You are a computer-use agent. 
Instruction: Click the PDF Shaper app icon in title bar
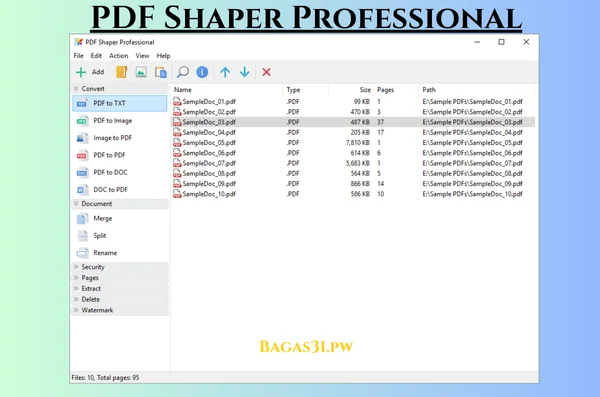[x=78, y=42]
